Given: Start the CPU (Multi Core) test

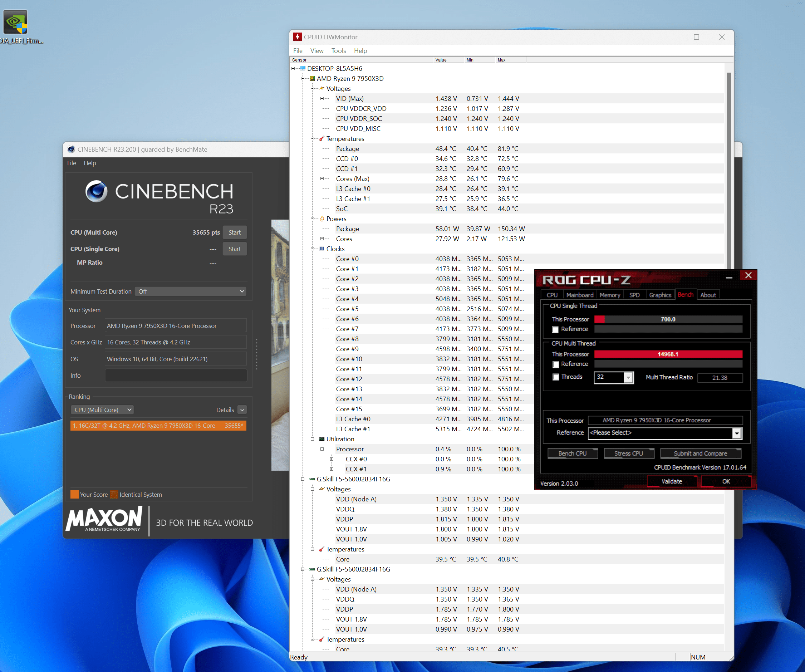Looking at the screenshot, I should click(x=234, y=232).
